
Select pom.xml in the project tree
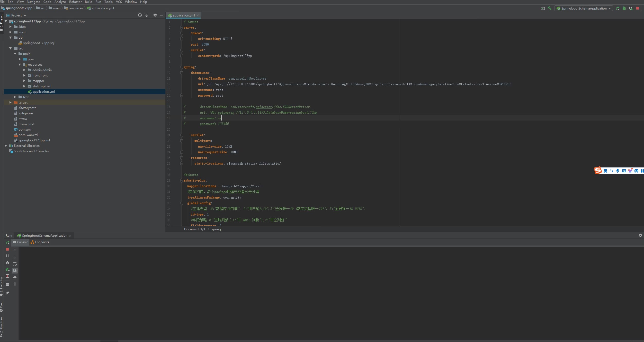pos(25,129)
